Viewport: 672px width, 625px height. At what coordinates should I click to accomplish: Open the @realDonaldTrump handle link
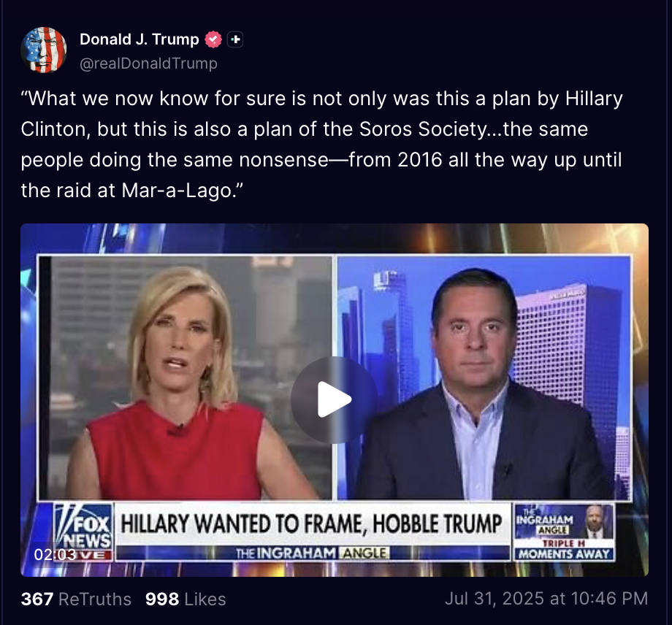tap(148, 64)
